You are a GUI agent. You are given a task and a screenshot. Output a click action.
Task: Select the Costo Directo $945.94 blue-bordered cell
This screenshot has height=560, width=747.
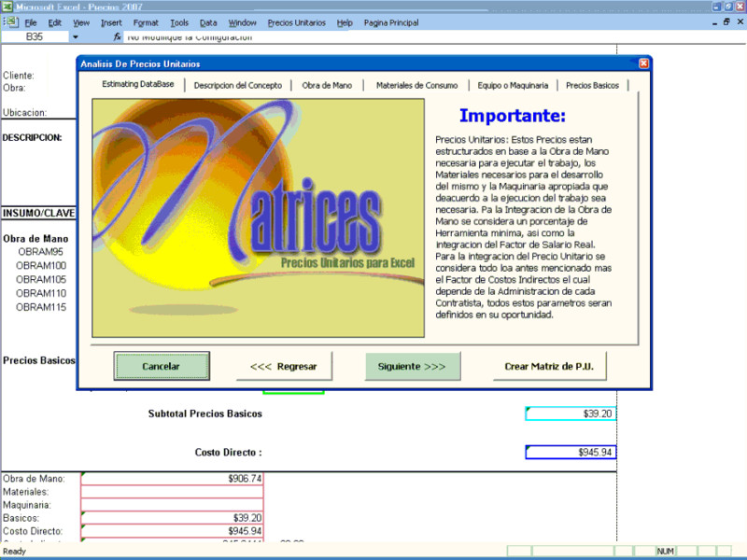571,453
